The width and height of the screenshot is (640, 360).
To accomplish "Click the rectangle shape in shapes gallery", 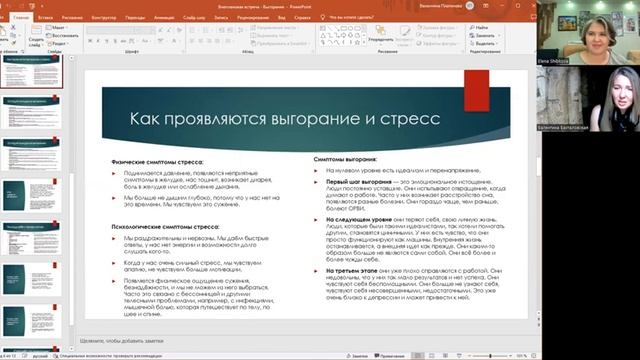I will 344,28.
